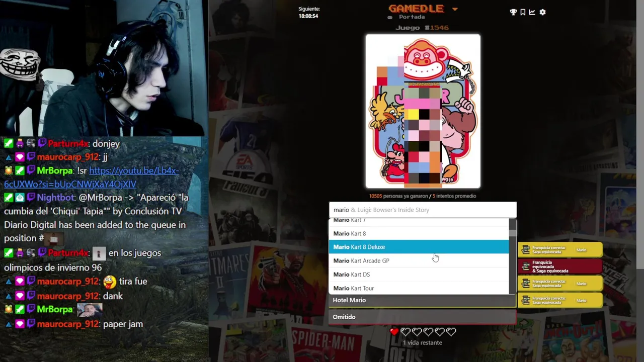Click the '10505 personas ya ganaron' stats text
The image size is (644, 362).
398,196
